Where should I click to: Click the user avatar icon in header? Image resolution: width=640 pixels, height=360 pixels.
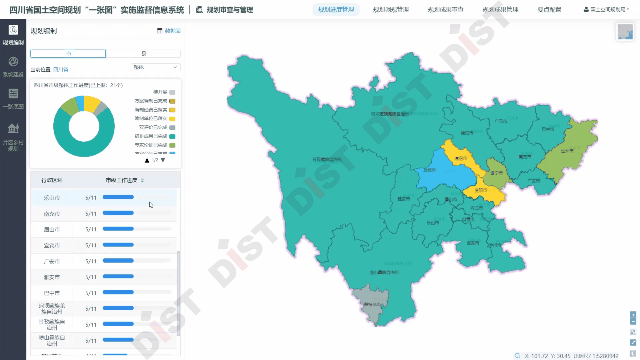point(586,9)
